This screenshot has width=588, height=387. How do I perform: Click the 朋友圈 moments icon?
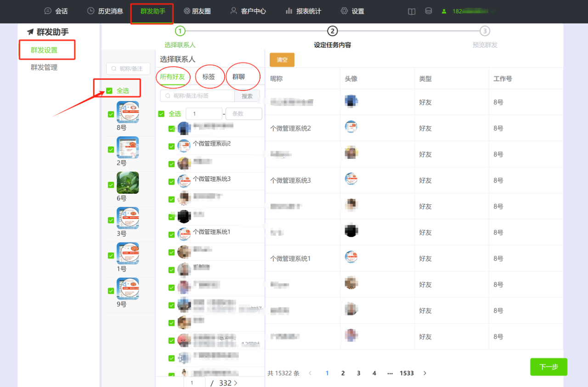tap(187, 11)
